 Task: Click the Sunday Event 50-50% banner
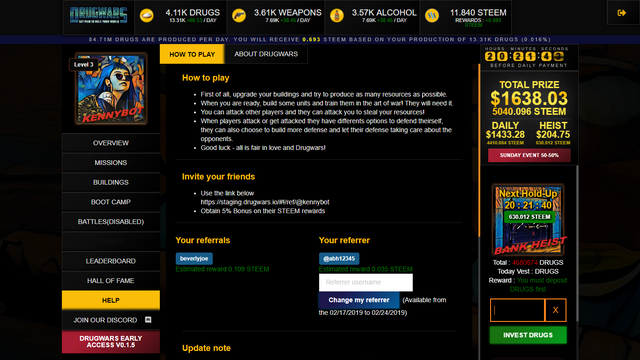click(x=529, y=155)
